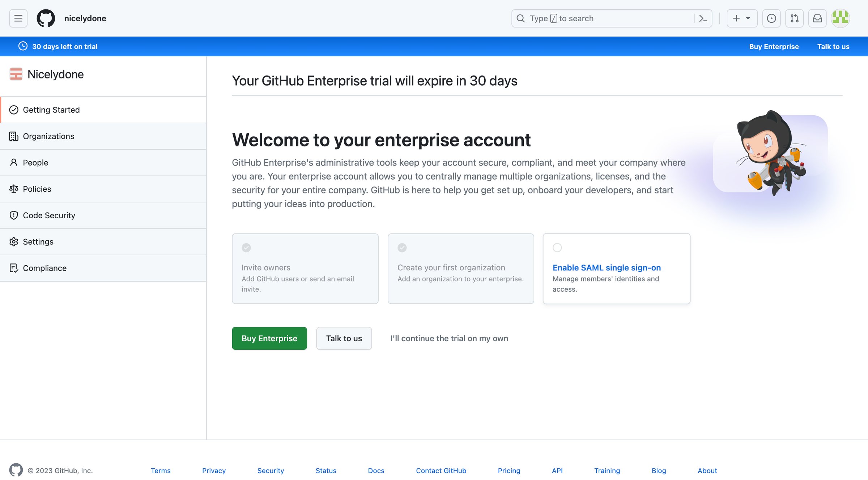Click the Getting Started checkmark icon
This screenshot has width=868, height=480.
(x=14, y=110)
